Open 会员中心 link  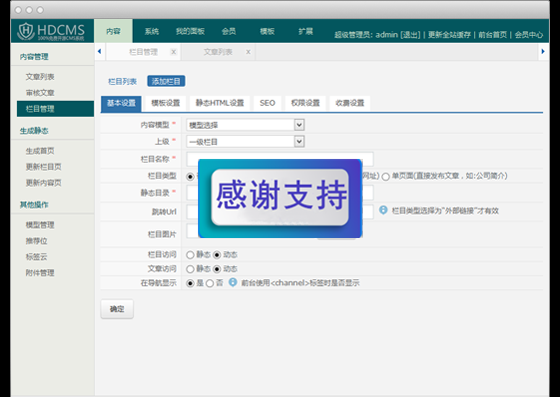click(x=529, y=35)
